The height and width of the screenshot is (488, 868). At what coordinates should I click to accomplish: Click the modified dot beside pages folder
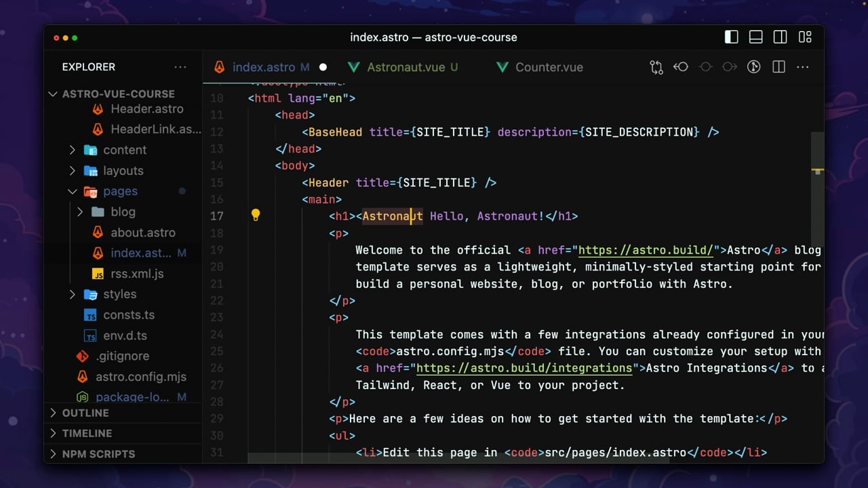182,191
